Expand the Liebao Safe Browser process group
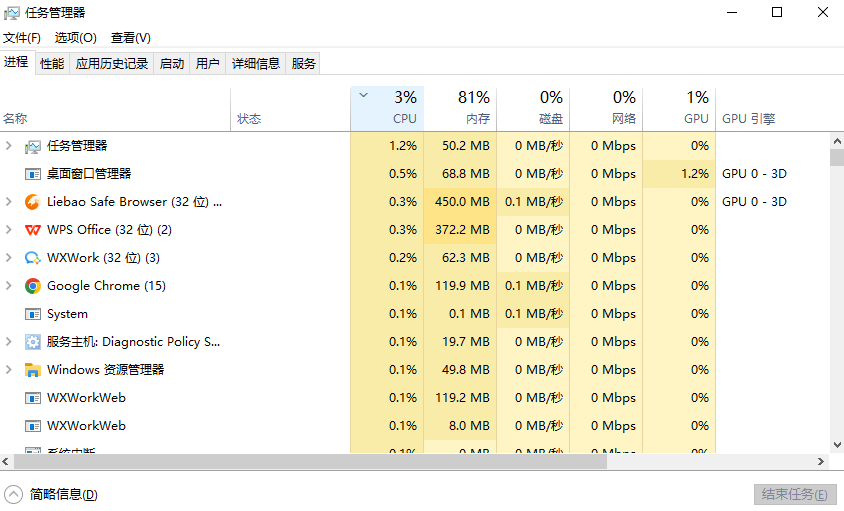The height and width of the screenshot is (511, 844). pos(9,202)
